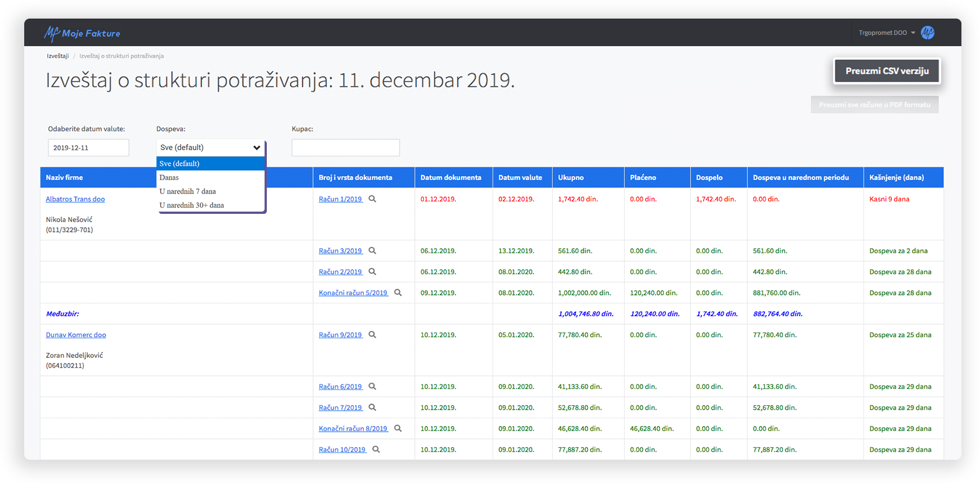
Task: Click magnifier beside Konačni račun 5/2019
Action: pyautogui.click(x=398, y=293)
